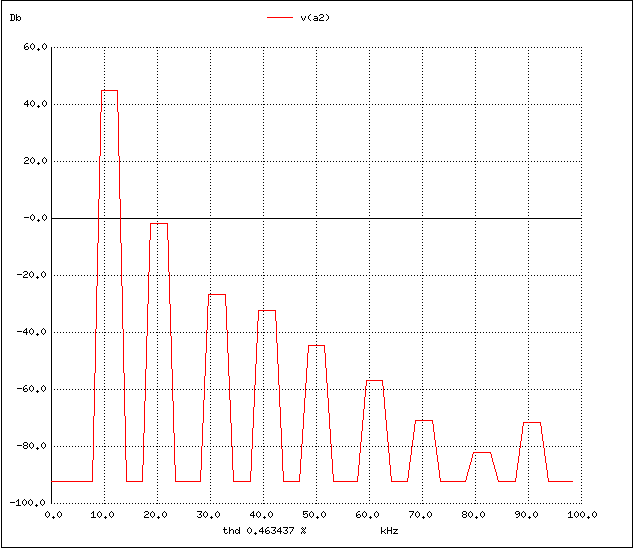Click the top of the 10 kHz fundamental peak
This screenshot has width=634, height=548.
pos(109,91)
